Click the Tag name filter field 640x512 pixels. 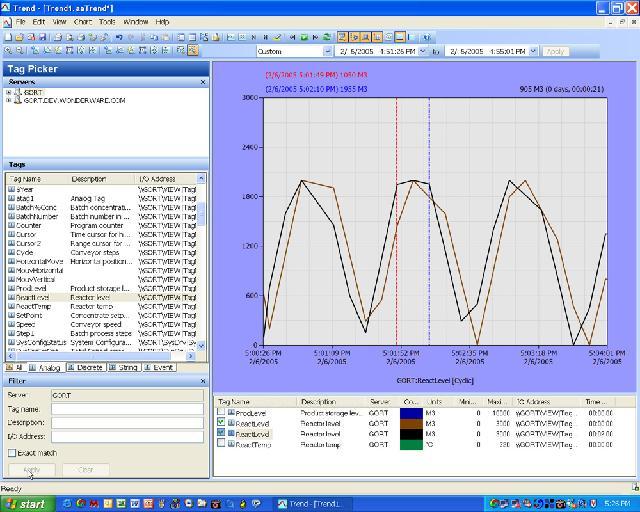pos(127,409)
